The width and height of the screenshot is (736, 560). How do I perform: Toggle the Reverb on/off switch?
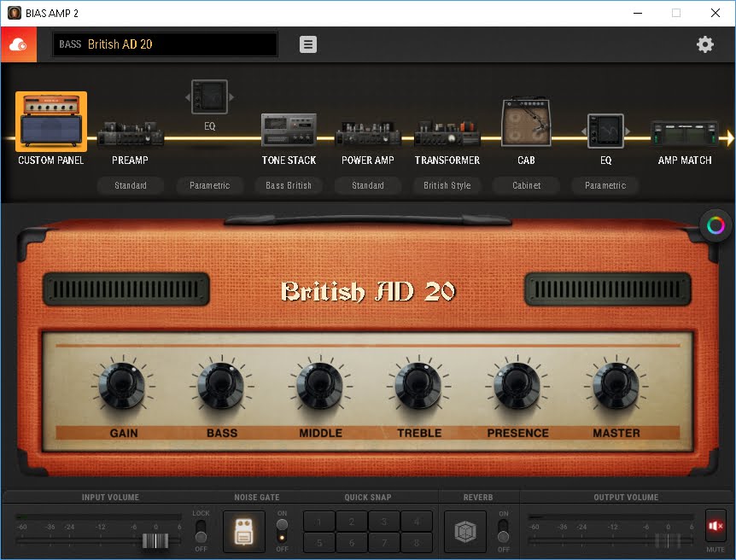pyautogui.click(x=503, y=531)
